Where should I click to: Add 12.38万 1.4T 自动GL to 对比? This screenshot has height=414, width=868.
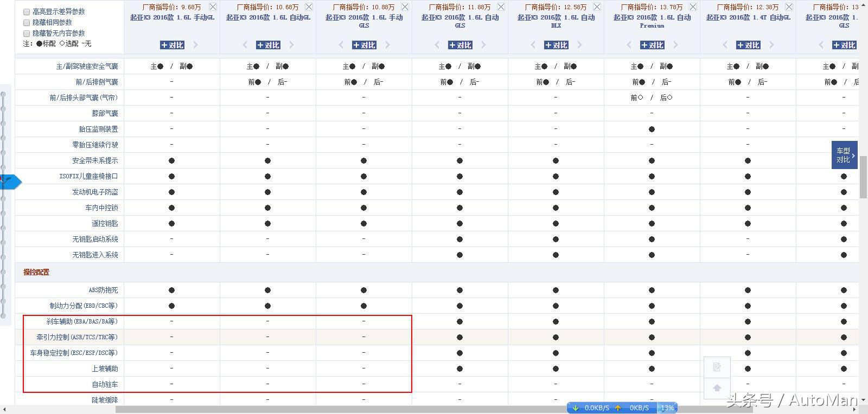748,45
